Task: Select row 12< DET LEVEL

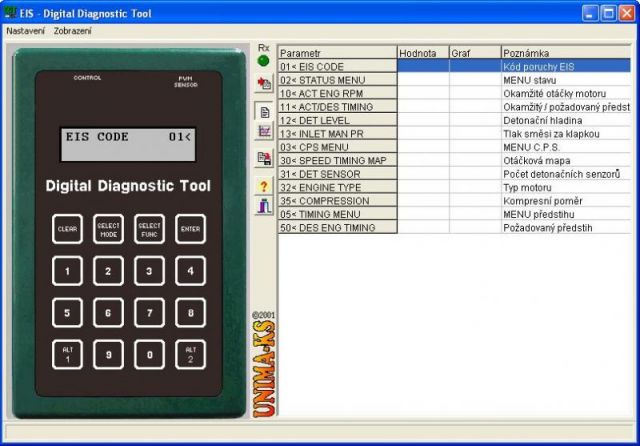Action: (454, 120)
